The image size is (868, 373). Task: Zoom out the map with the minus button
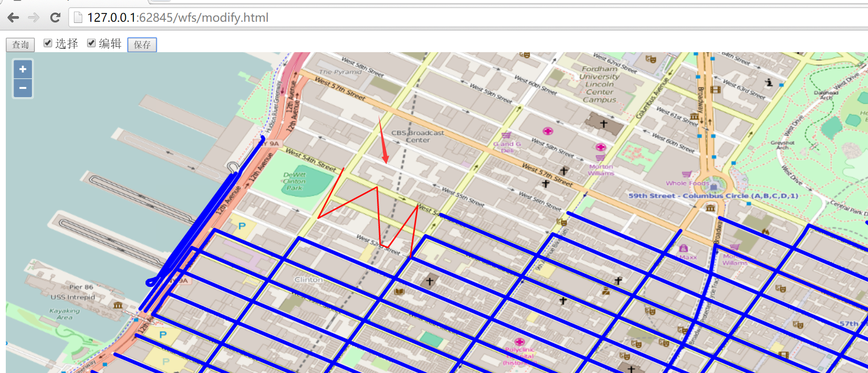(23, 88)
